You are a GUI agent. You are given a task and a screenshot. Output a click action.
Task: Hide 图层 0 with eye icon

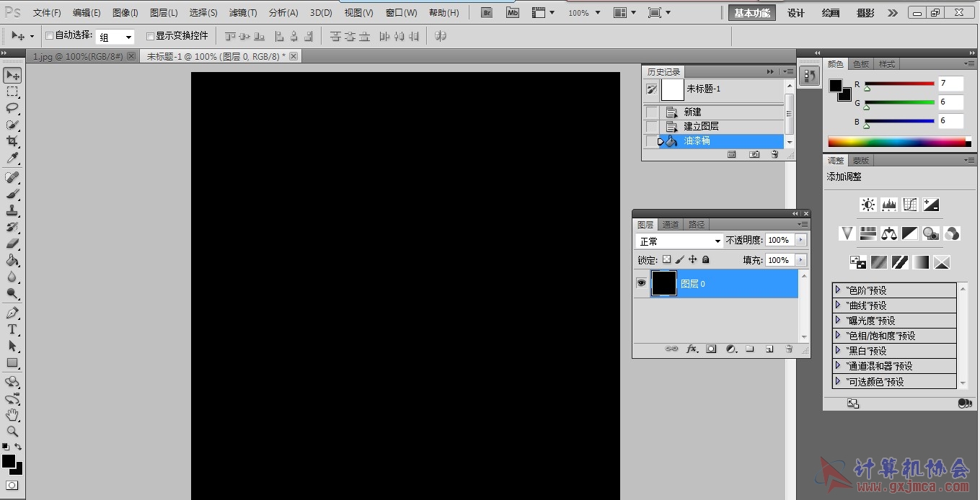pos(641,284)
